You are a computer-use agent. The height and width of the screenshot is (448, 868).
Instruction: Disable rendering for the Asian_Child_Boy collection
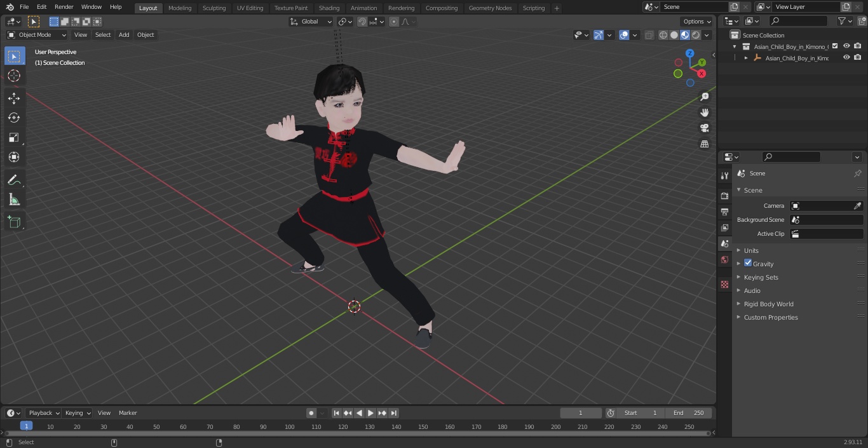pos(858,46)
